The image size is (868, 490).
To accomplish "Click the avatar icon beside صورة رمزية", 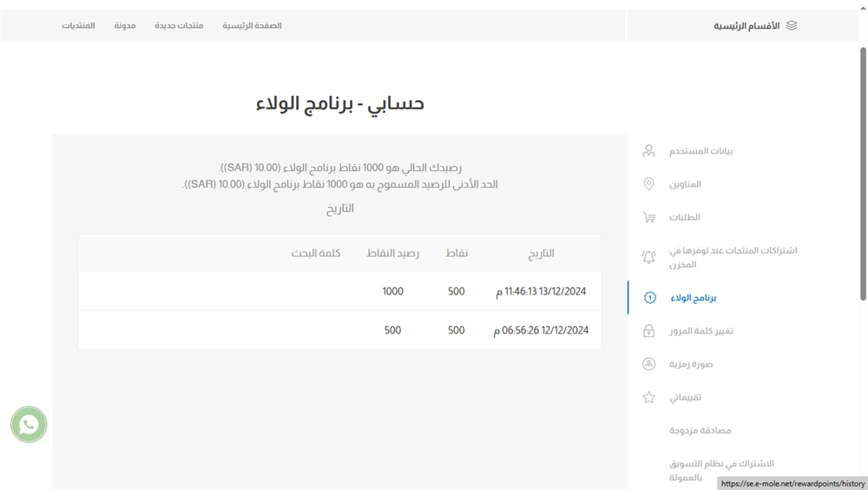I will (648, 364).
